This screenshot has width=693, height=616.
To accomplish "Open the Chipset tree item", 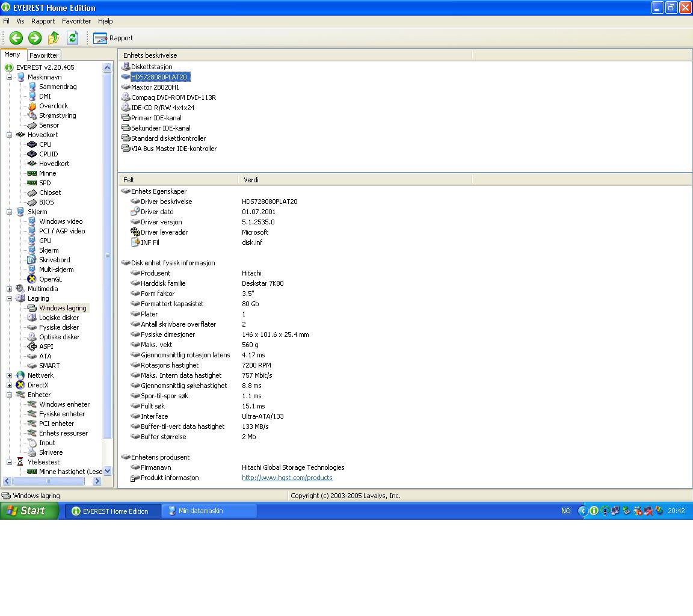I will click(44, 192).
